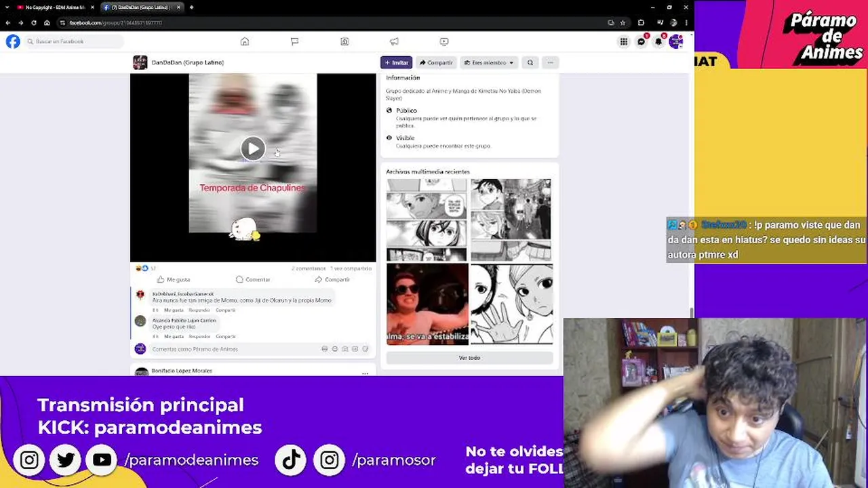Open Messenger chats icon
The image size is (868, 488).
click(641, 41)
